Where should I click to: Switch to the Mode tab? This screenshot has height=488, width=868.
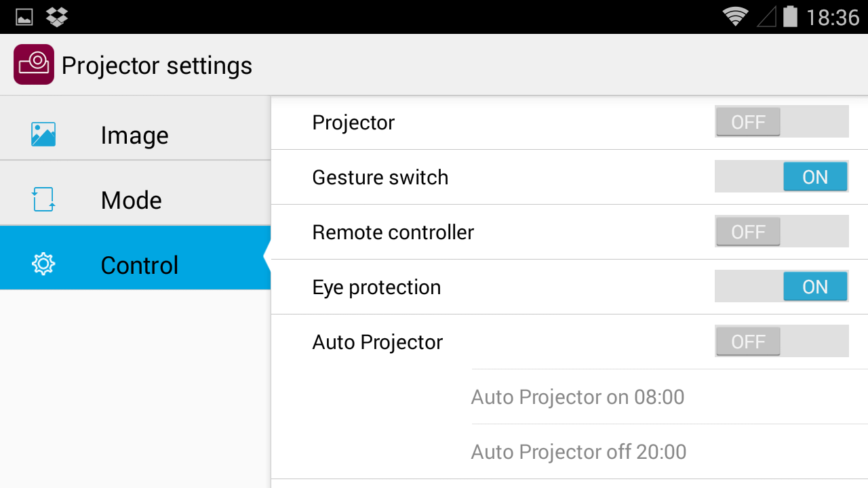coord(135,193)
